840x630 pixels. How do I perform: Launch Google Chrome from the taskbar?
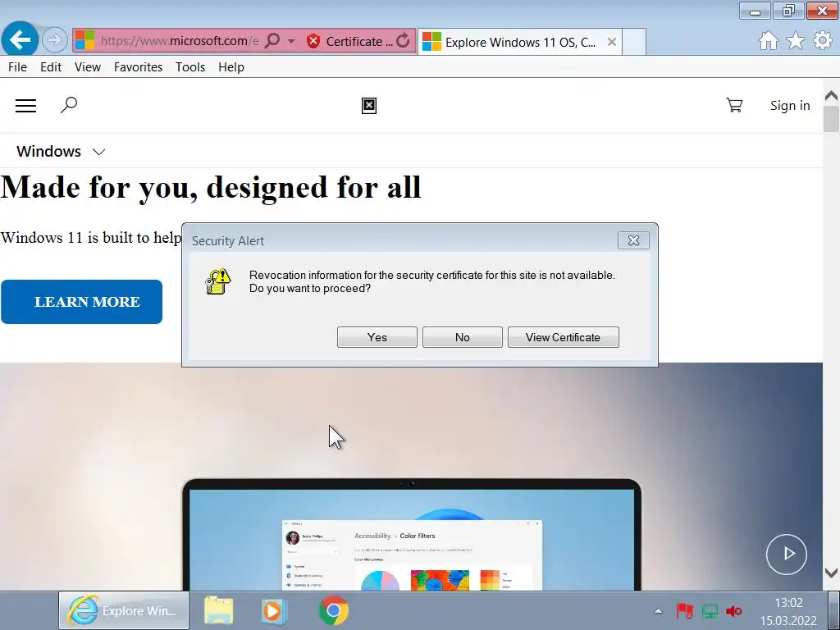pyautogui.click(x=333, y=610)
